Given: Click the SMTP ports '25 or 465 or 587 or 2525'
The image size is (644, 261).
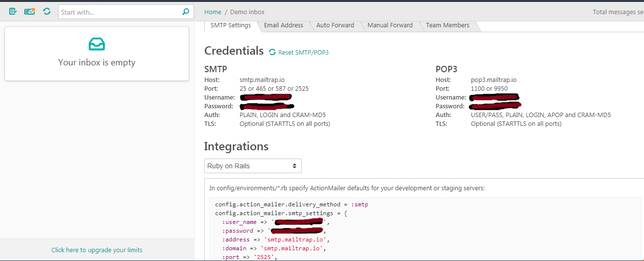Looking at the screenshot, I should pyautogui.click(x=274, y=89).
